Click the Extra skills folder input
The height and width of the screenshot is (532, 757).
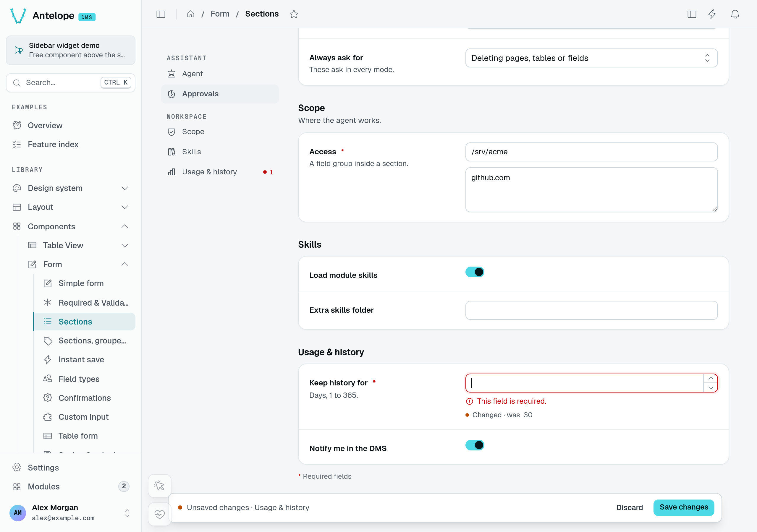point(591,310)
